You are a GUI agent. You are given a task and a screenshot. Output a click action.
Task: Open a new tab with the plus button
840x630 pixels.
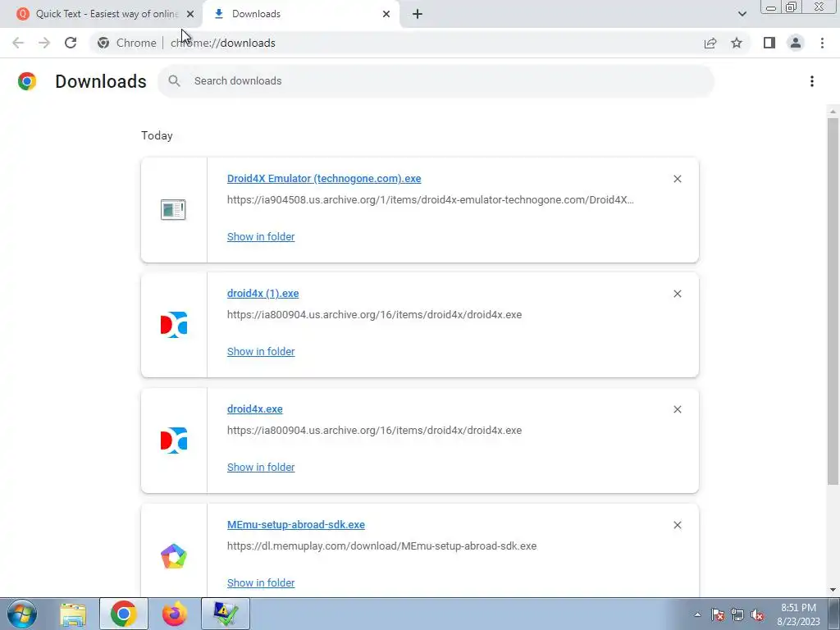pos(418,14)
